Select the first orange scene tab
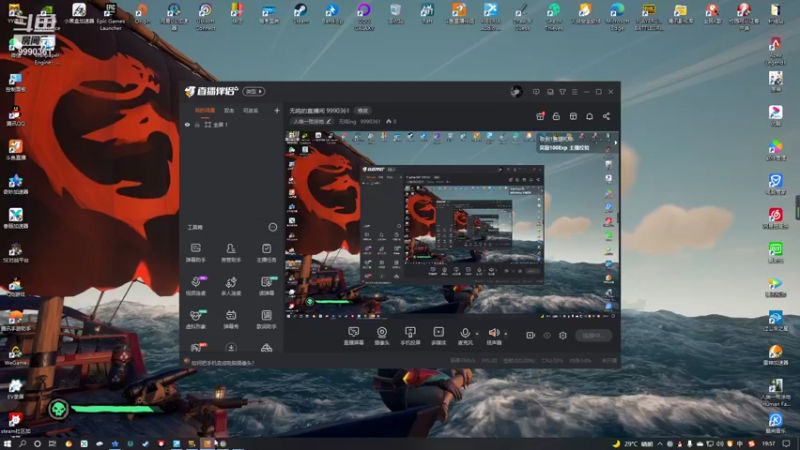Screen dimensions: 800x450 point(205,111)
